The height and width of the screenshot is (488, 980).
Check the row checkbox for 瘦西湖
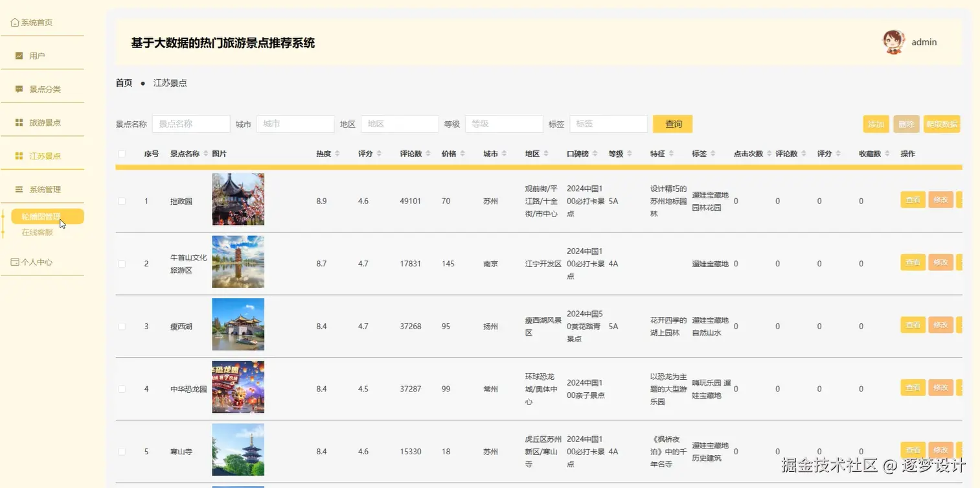pyautogui.click(x=122, y=326)
